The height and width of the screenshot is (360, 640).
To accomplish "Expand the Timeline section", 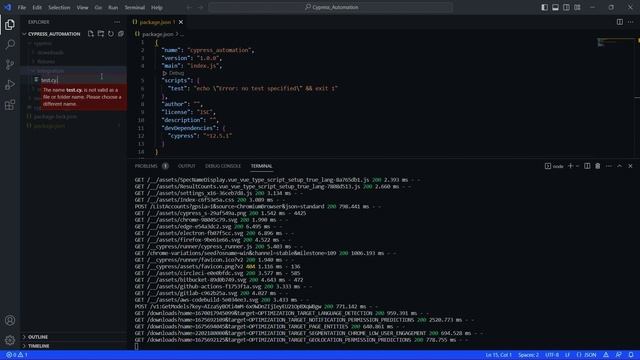I will pos(39,346).
